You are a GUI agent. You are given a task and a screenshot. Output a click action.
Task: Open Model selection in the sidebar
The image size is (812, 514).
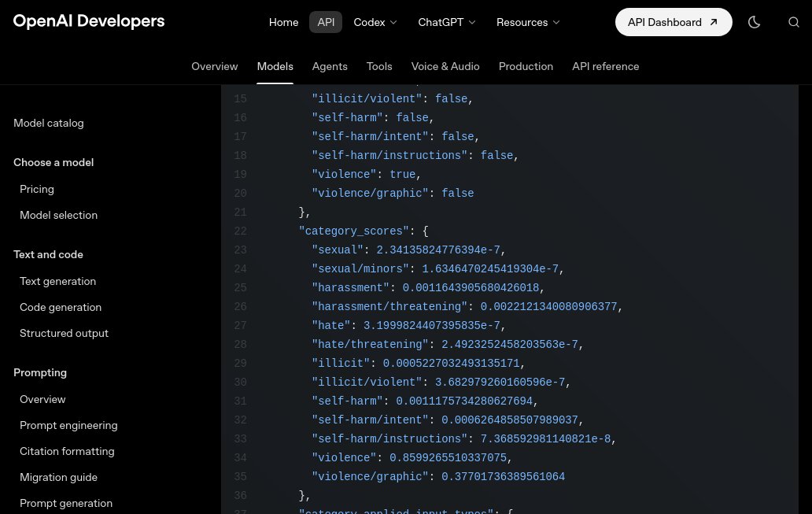click(58, 215)
